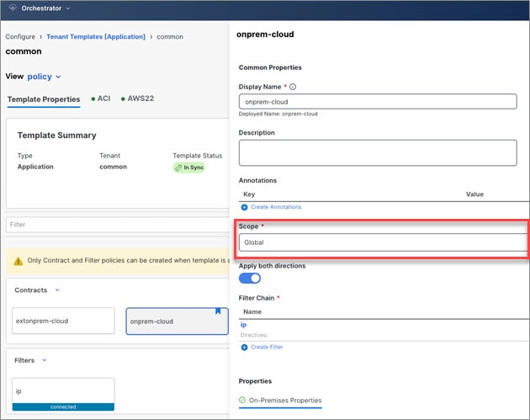The width and height of the screenshot is (530, 420).
Task: Open the Orchestrator dropdown chevron
Action: [68, 8]
